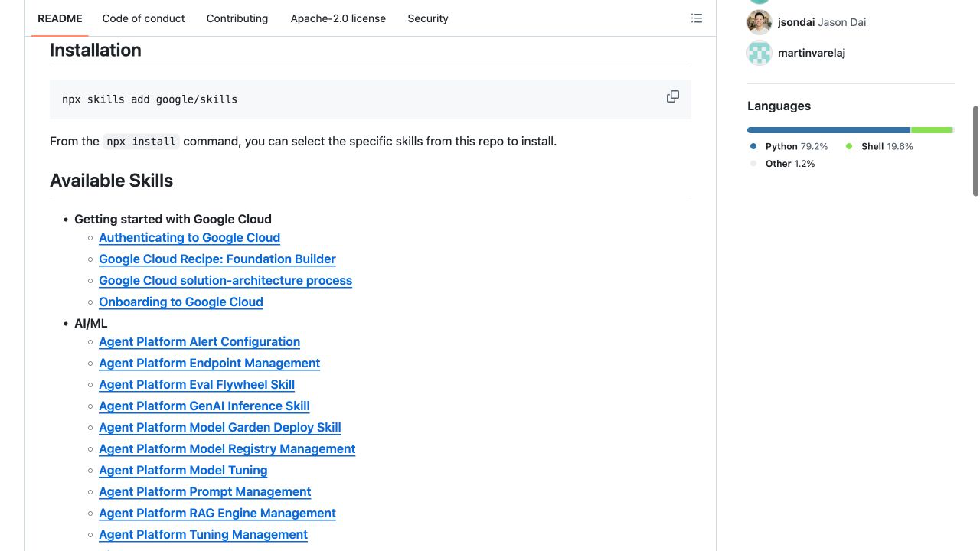Open Onboarding to Google Cloud link

coord(181,302)
